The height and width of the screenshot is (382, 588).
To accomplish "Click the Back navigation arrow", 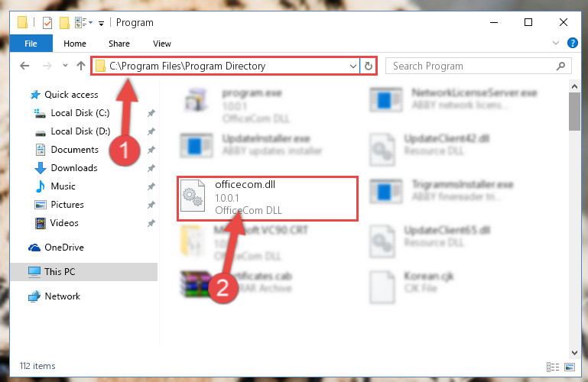I will (24, 66).
